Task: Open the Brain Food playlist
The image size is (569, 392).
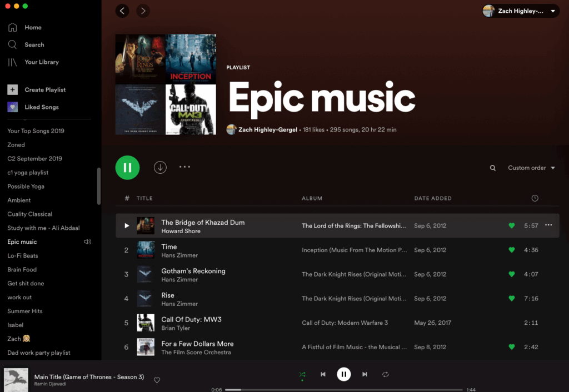Action: click(x=22, y=269)
